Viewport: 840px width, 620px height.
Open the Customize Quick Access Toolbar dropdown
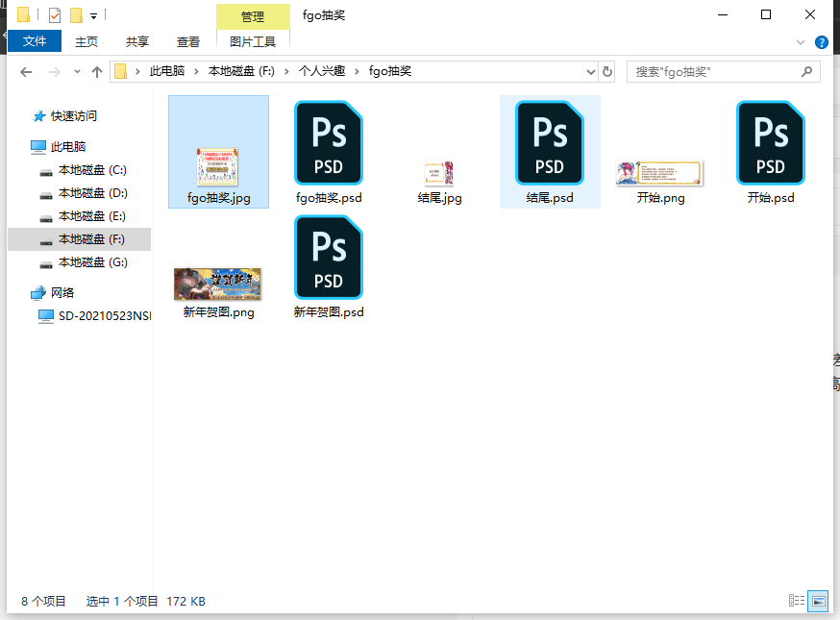point(94,16)
